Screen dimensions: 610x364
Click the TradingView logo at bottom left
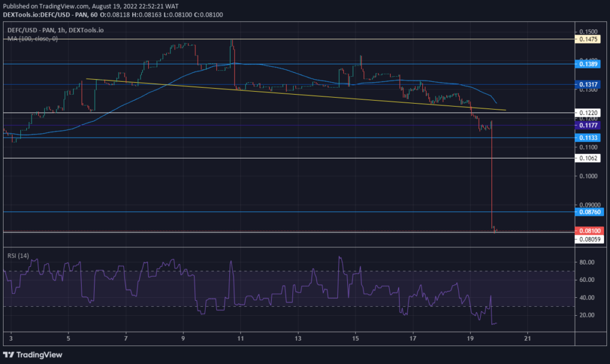click(33, 354)
